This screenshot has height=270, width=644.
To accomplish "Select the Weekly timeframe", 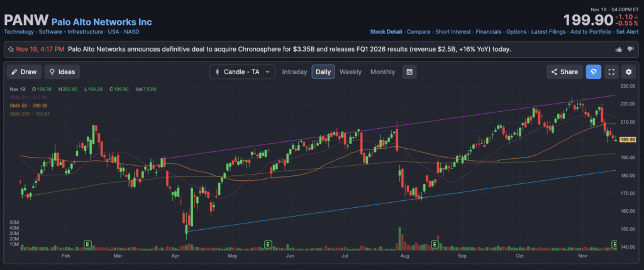I will point(350,72).
